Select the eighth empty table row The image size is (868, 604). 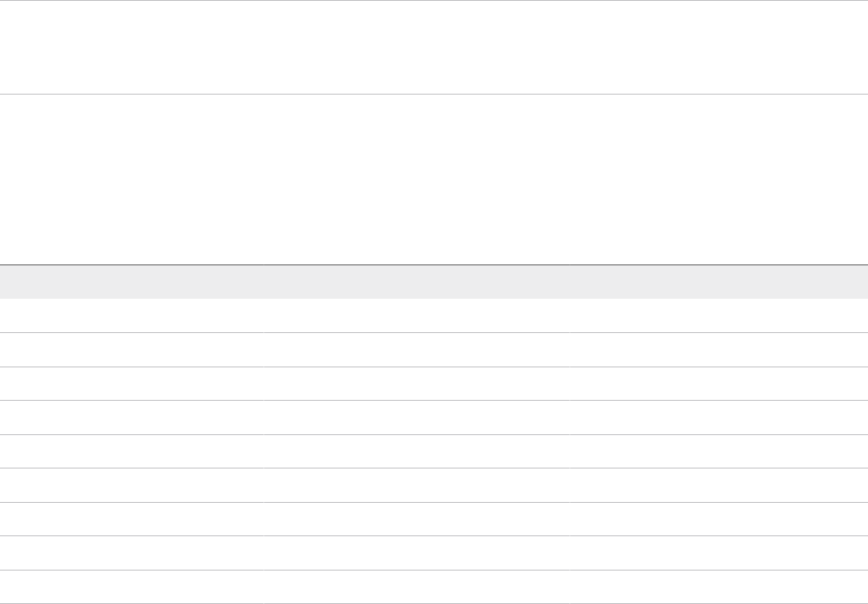(x=434, y=553)
